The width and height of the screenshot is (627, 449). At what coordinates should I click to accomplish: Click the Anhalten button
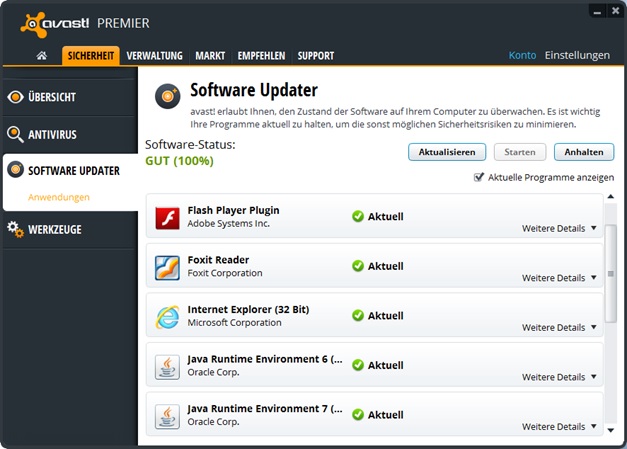click(584, 152)
